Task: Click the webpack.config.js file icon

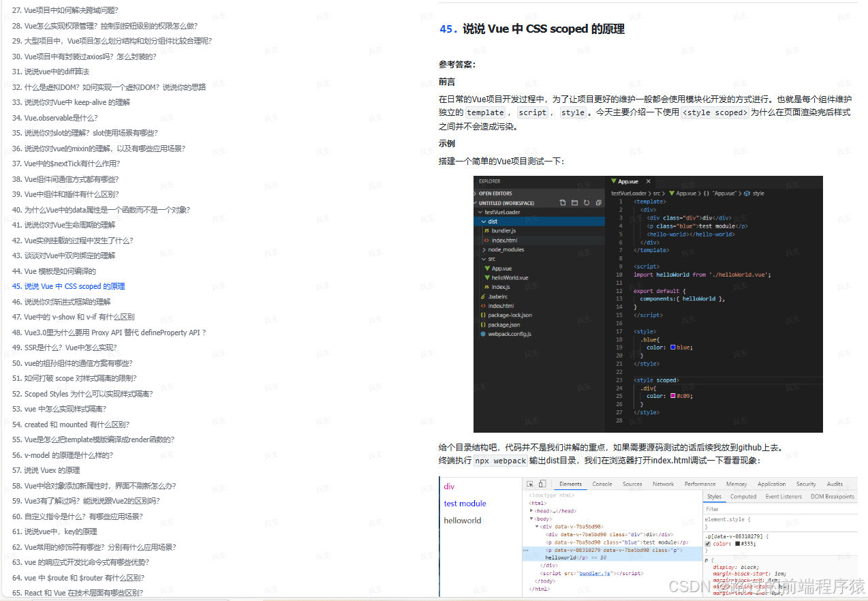Action: (x=483, y=334)
